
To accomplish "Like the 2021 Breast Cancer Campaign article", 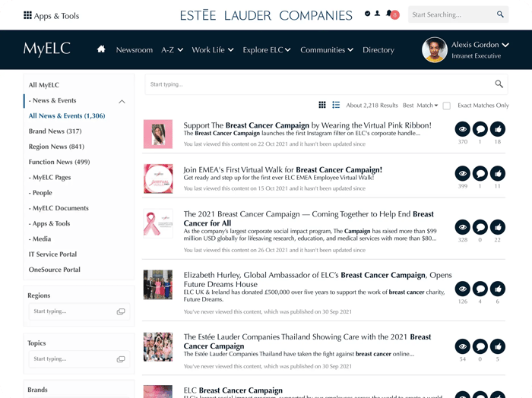I will click(x=498, y=227).
